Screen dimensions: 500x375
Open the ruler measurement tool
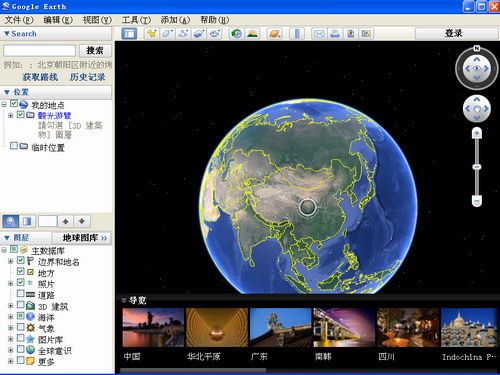tap(297, 34)
